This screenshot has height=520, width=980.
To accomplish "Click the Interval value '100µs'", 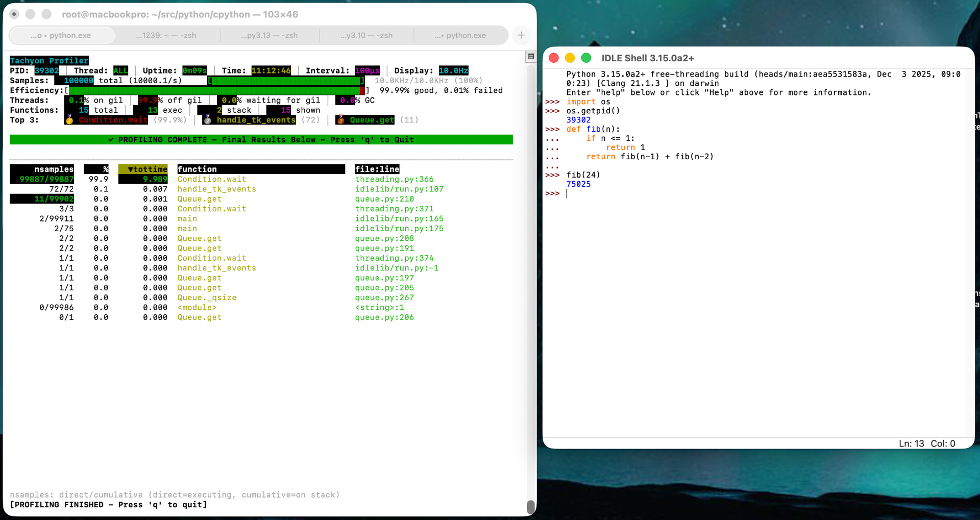I will 367,70.
